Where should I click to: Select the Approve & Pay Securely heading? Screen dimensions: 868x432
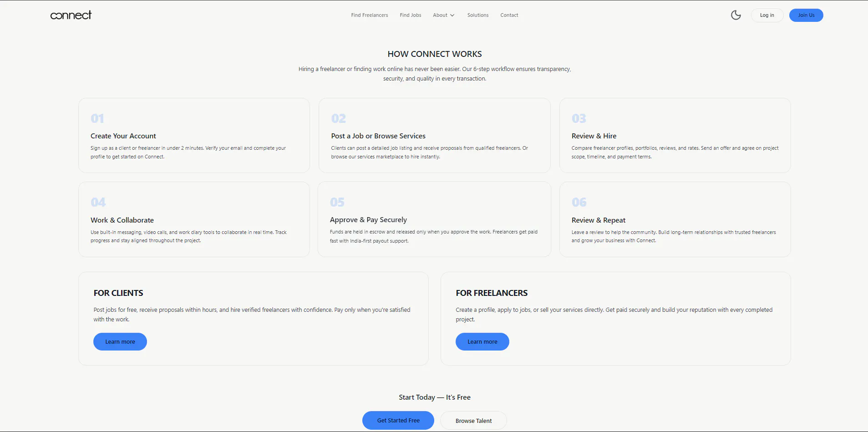pyautogui.click(x=368, y=220)
